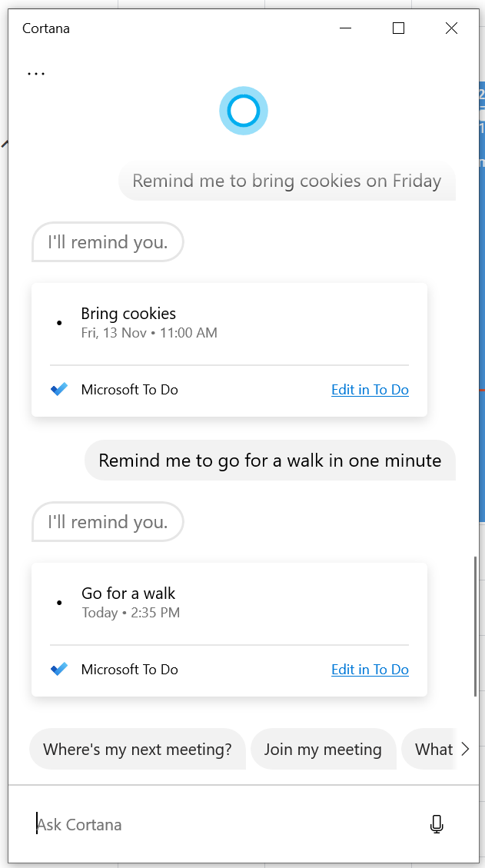Click the Go for a walk reminder title
The height and width of the screenshot is (868, 485).
coord(128,594)
